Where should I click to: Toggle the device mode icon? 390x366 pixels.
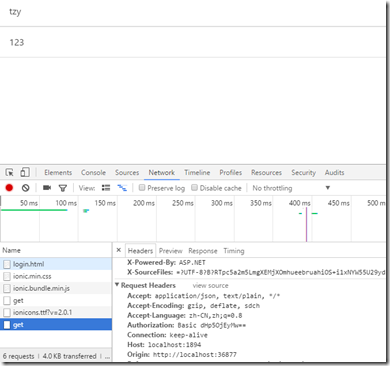pyautogui.click(x=25, y=172)
